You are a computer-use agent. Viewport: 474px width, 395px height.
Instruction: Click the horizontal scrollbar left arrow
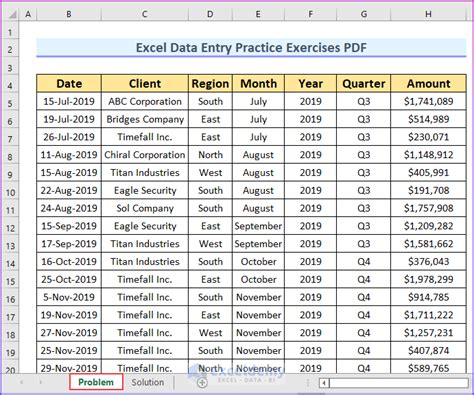tap(324, 383)
